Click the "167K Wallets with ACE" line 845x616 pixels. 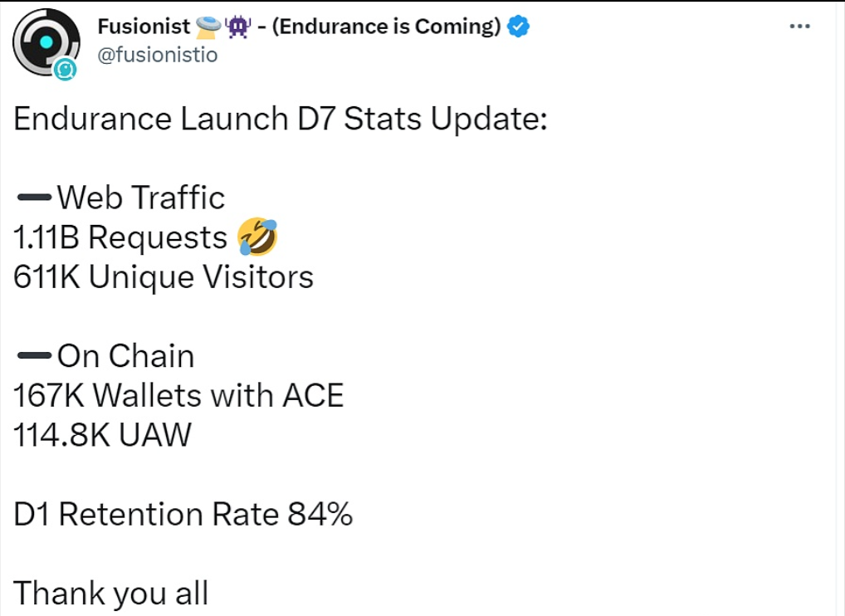coord(178,396)
